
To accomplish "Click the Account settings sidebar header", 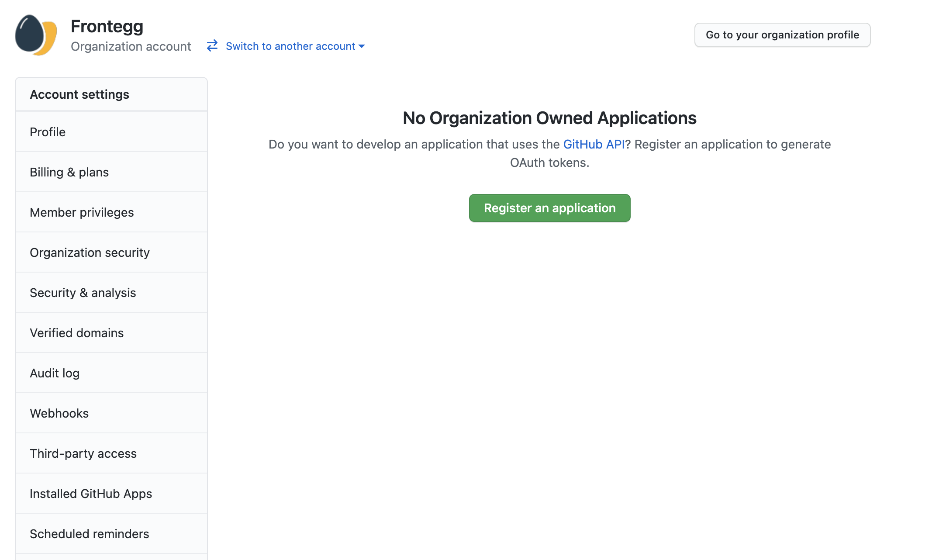I will coord(79,94).
